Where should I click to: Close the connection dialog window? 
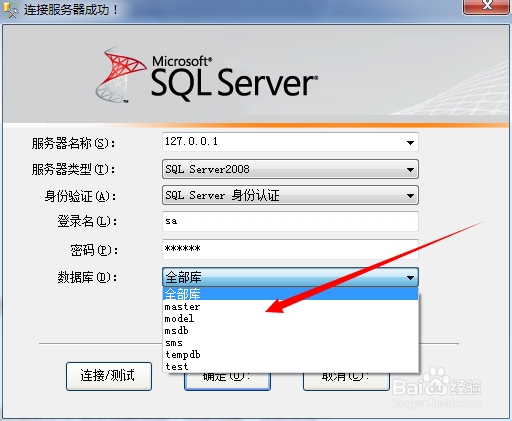coord(487,6)
